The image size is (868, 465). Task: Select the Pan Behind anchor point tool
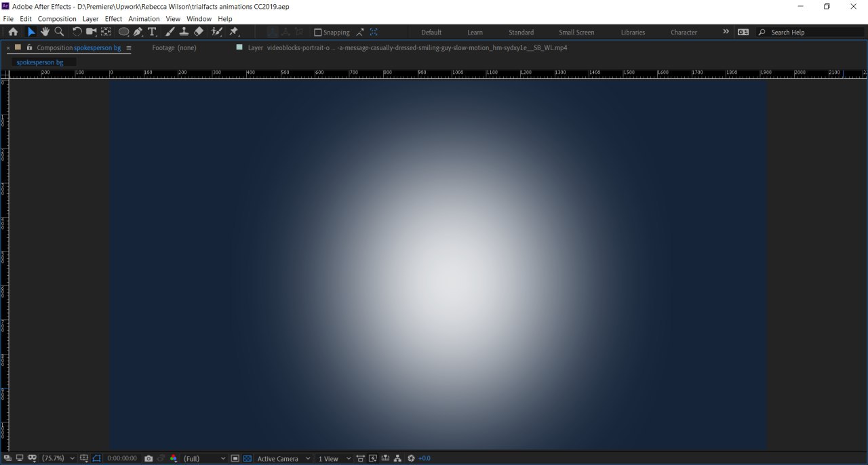click(106, 32)
